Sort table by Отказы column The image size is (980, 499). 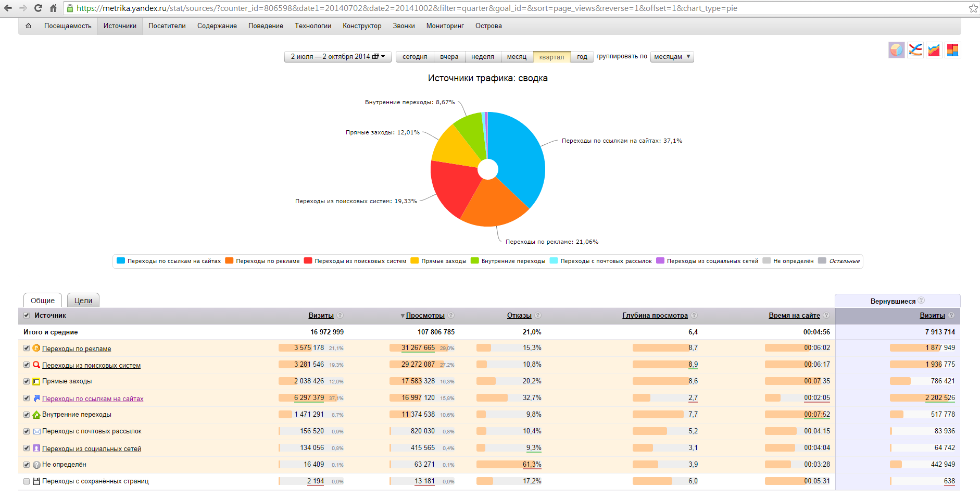pyautogui.click(x=519, y=315)
